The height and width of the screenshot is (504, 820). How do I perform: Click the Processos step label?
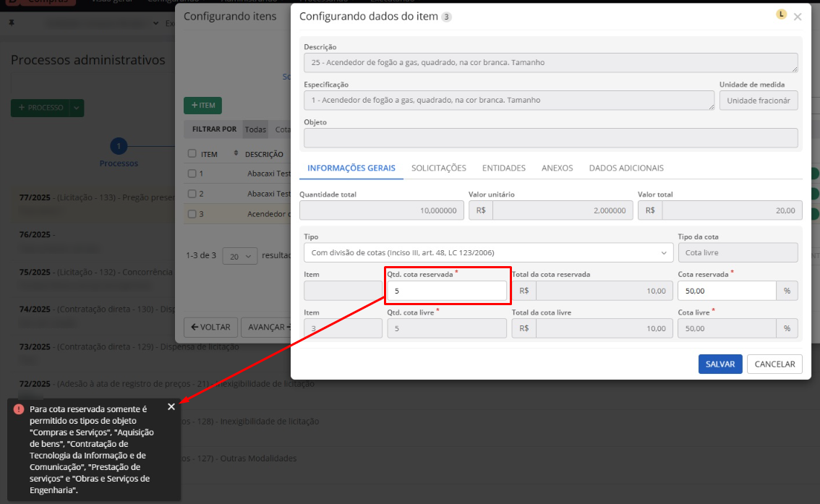click(x=119, y=163)
